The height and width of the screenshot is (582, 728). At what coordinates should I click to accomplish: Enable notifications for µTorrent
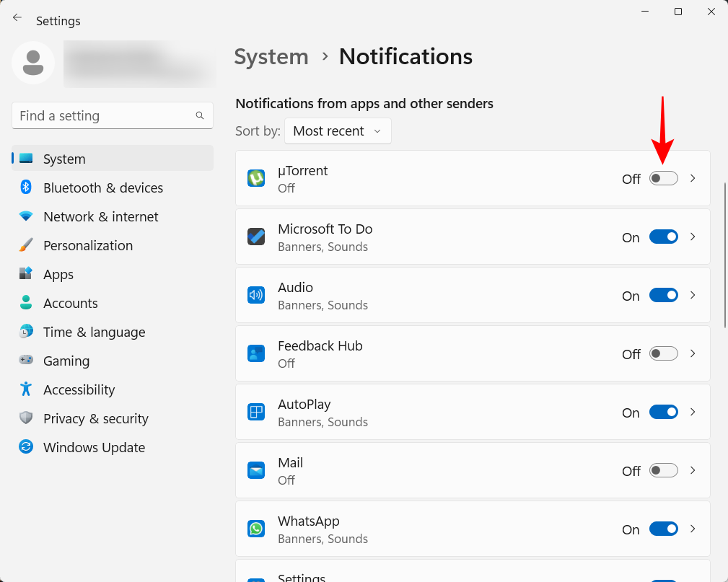[x=663, y=178]
